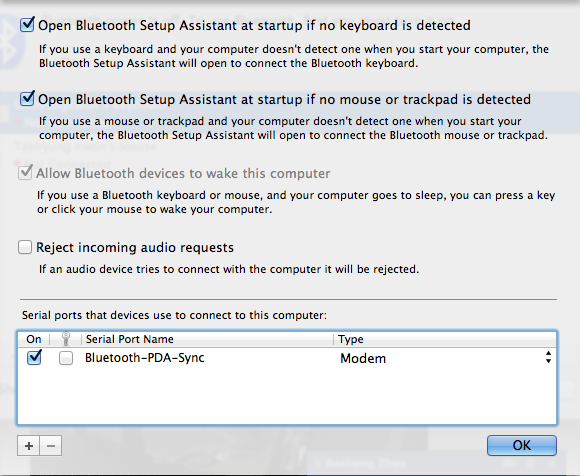Viewport: 580px width, 476px height.
Task: Click the plus button to add serial port
Action: coord(28,446)
